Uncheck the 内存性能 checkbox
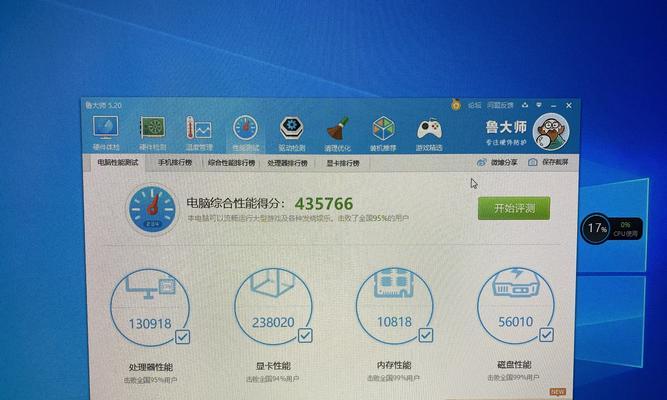The image size is (667, 400). coord(426,335)
